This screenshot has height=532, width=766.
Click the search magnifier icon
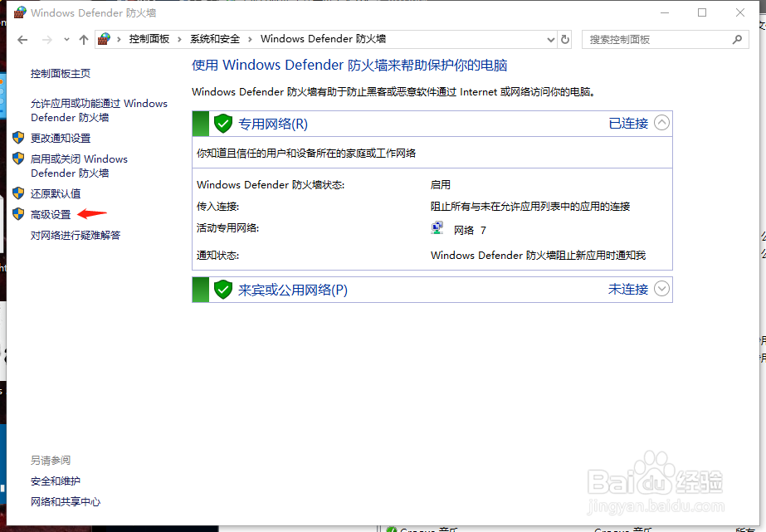point(737,40)
